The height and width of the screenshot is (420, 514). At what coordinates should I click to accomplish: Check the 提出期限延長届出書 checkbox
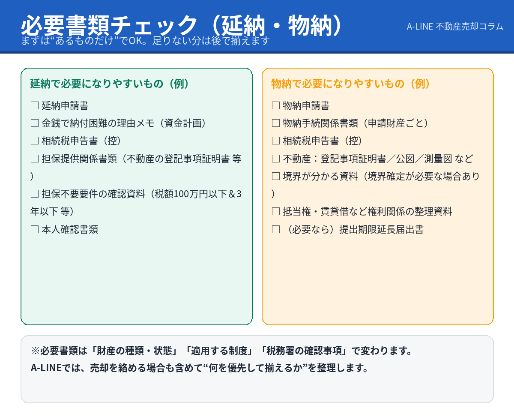pyautogui.click(x=276, y=230)
